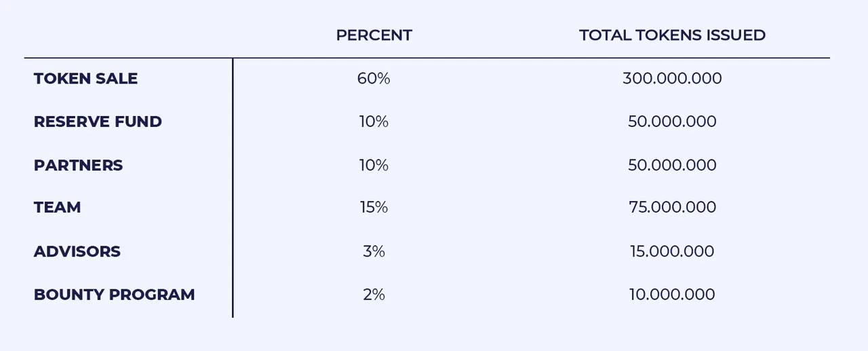Screen dimensions: 868x351
Task: Click the 3% advisors percentage
Action: pyautogui.click(x=374, y=251)
